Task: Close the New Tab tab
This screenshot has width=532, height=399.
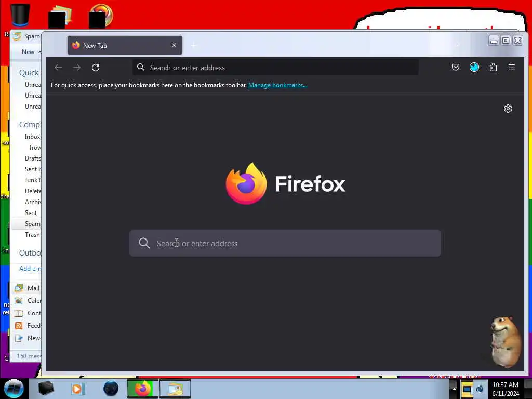Action: pos(174,45)
